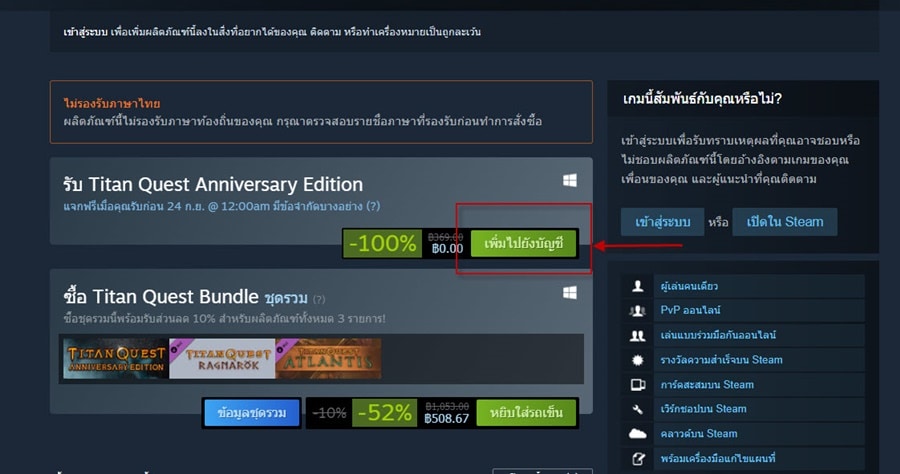The image size is (900, 474).
Task: Click the เปิดใน Steam button
Action: click(x=785, y=222)
